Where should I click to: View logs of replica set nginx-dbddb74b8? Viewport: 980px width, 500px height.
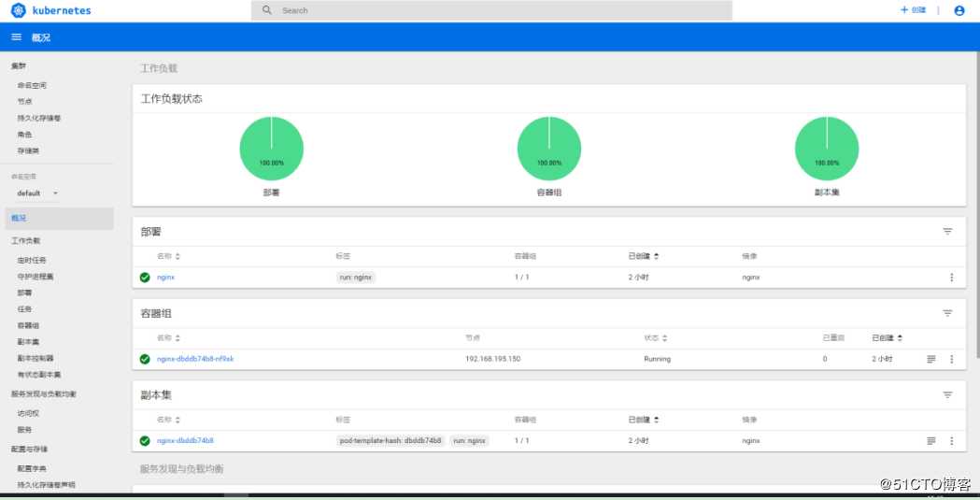[931, 440]
